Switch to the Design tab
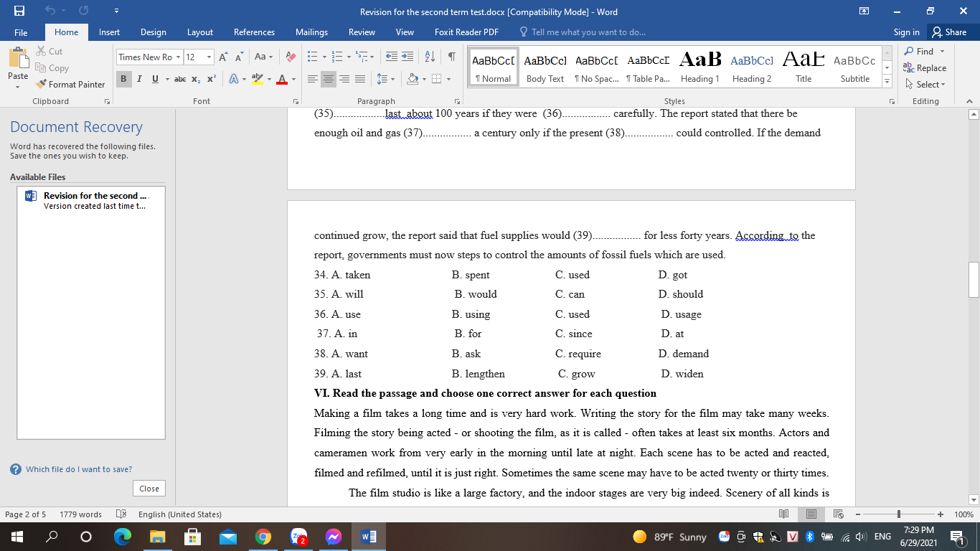The height and width of the screenshot is (551, 980). [153, 32]
